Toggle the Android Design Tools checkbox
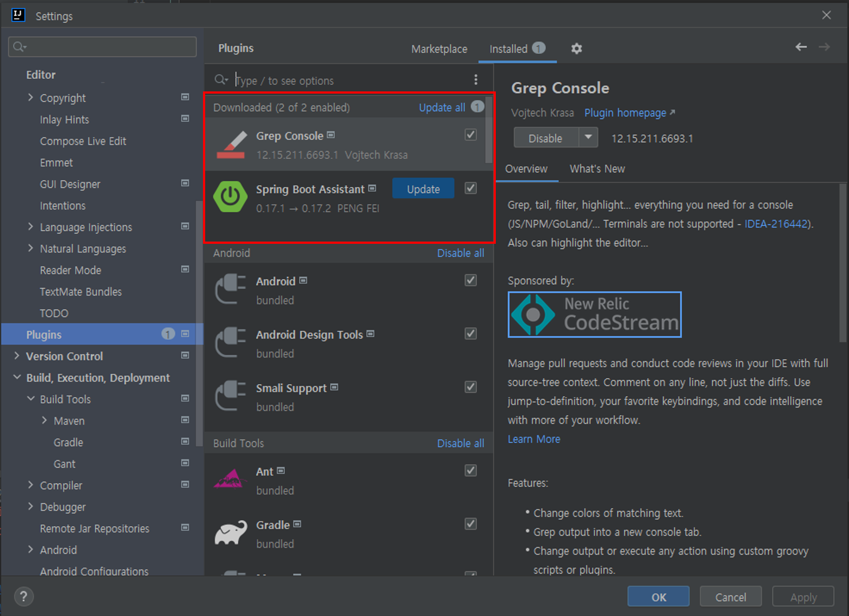 tap(471, 334)
